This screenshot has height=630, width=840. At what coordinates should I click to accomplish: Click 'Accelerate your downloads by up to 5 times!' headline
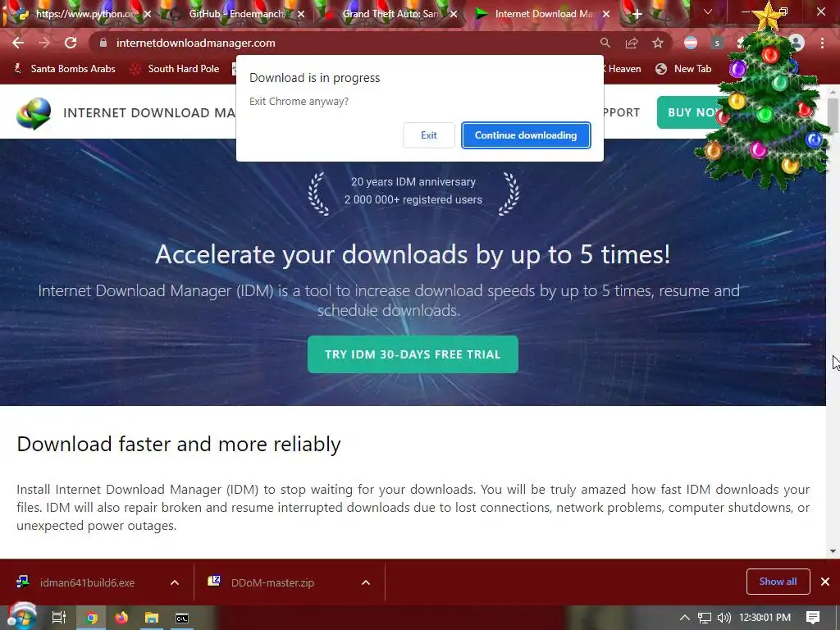pyautogui.click(x=413, y=254)
